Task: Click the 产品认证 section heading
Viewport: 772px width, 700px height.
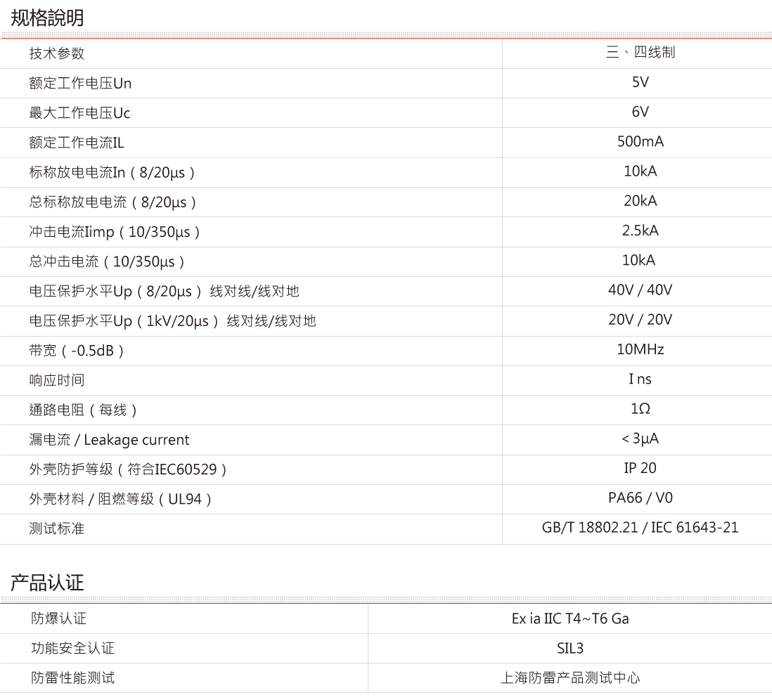Action: click(47, 582)
